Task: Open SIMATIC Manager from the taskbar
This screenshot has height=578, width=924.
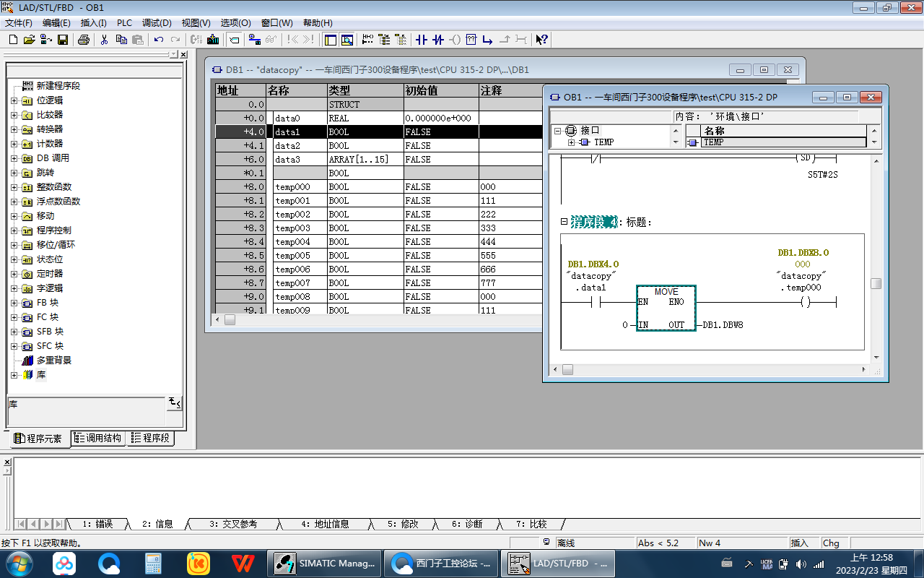Action: pos(326,563)
